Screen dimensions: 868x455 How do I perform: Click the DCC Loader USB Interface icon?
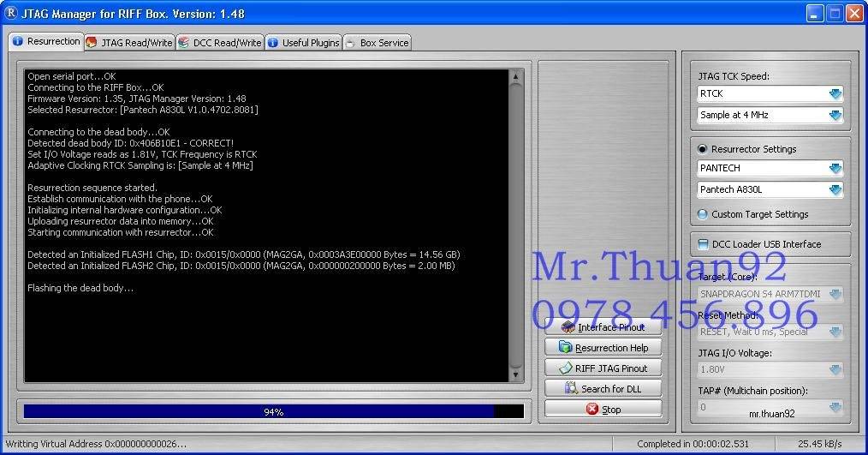coord(703,244)
